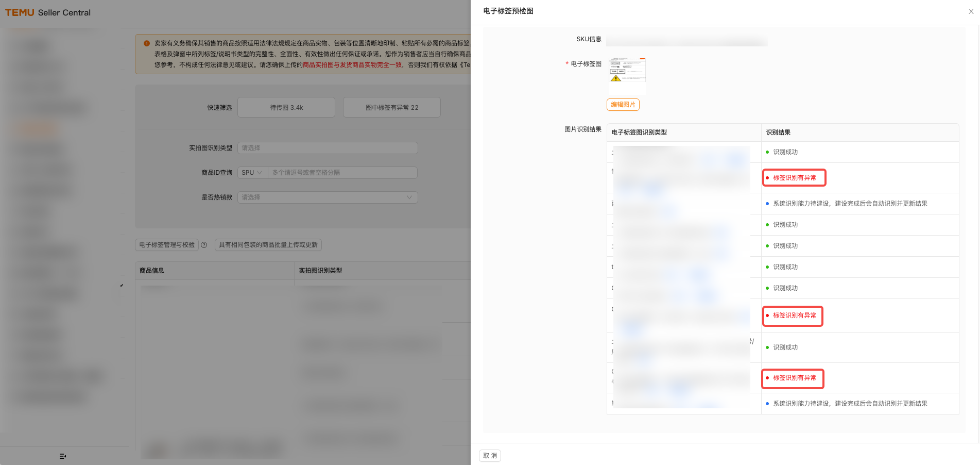Open the SPU dropdown selector
Viewport: 980px width, 465px height.
tap(252, 173)
